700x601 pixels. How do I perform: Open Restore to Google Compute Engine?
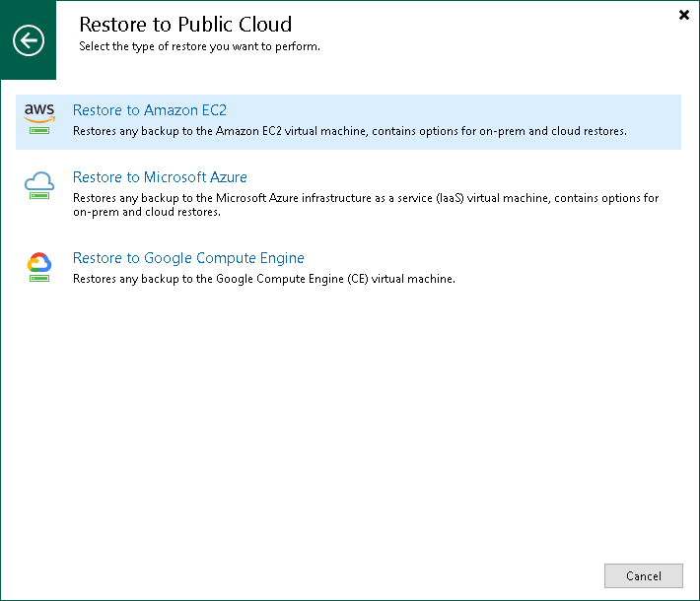point(188,258)
